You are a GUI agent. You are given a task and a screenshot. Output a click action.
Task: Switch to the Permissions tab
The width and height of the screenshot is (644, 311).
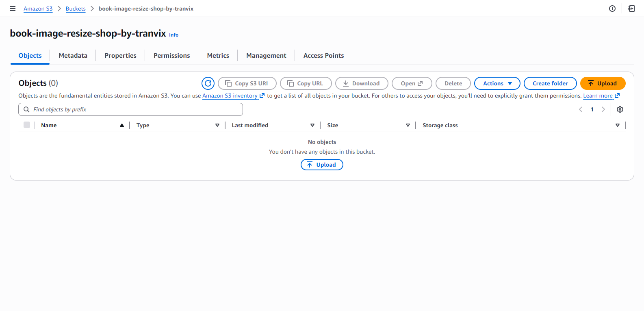(x=171, y=56)
